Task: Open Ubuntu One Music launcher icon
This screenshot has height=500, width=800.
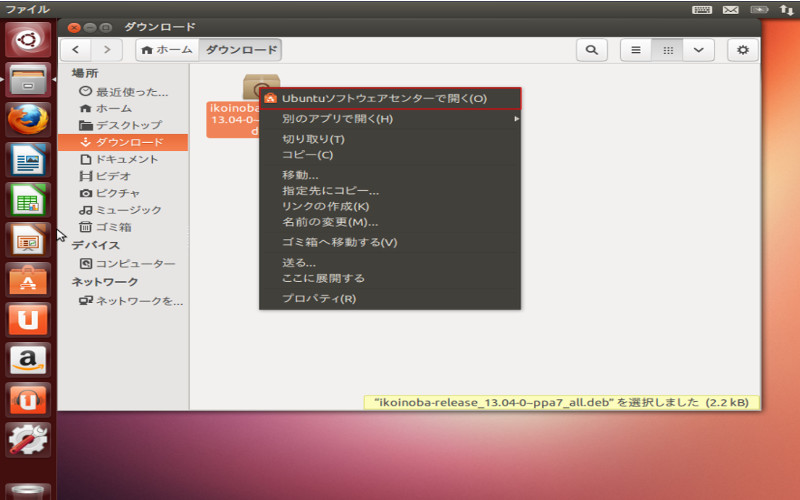Action: 28,399
